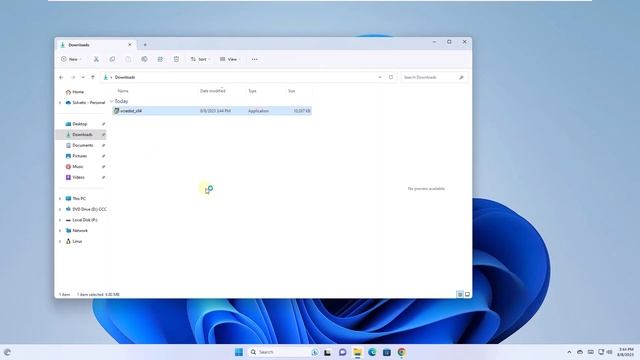Open Microsoft Store from the taskbar
The height and width of the screenshot is (360, 640).
click(x=387, y=352)
